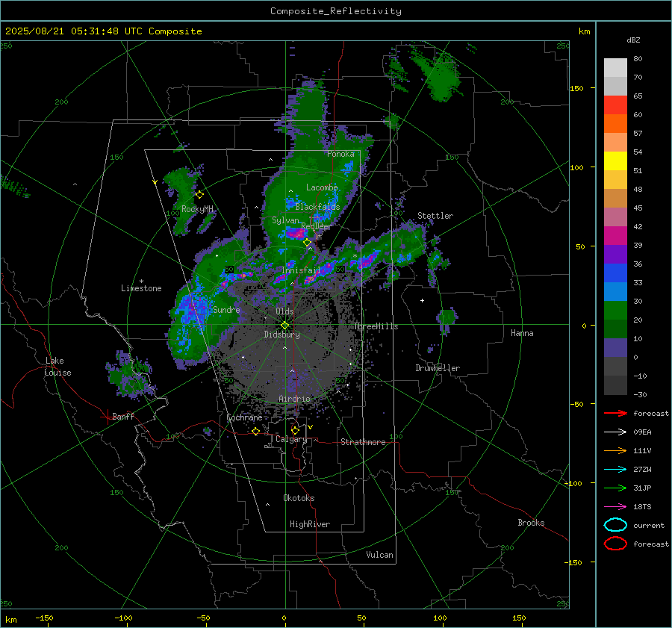Click the light blue swatch in dBZ legend
This screenshot has height=628, width=672.
point(615,292)
